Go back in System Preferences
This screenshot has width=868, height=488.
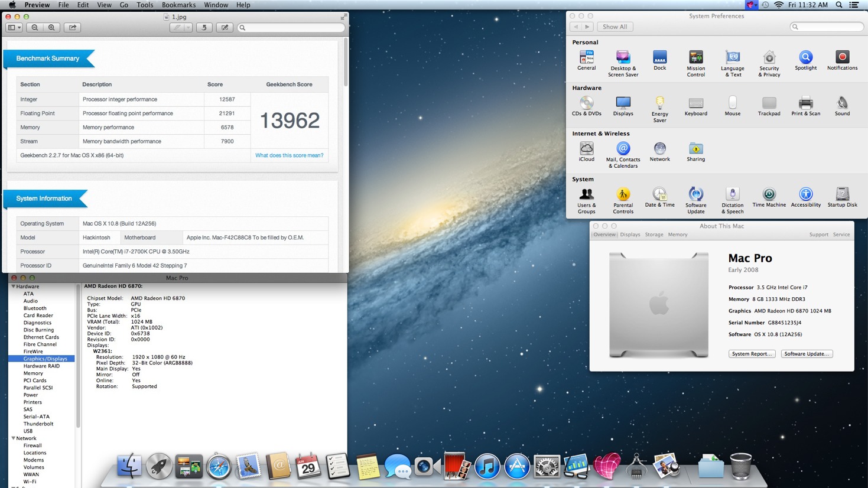pos(576,27)
